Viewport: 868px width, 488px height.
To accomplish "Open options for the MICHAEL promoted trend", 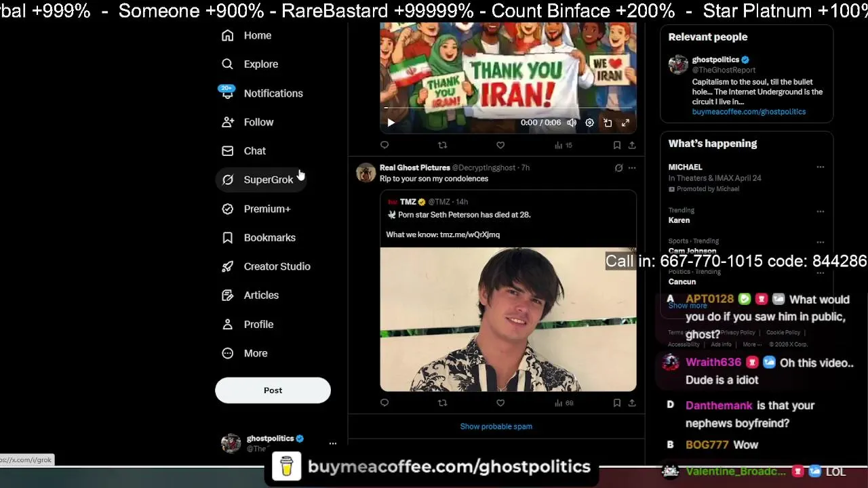I will click(820, 167).
